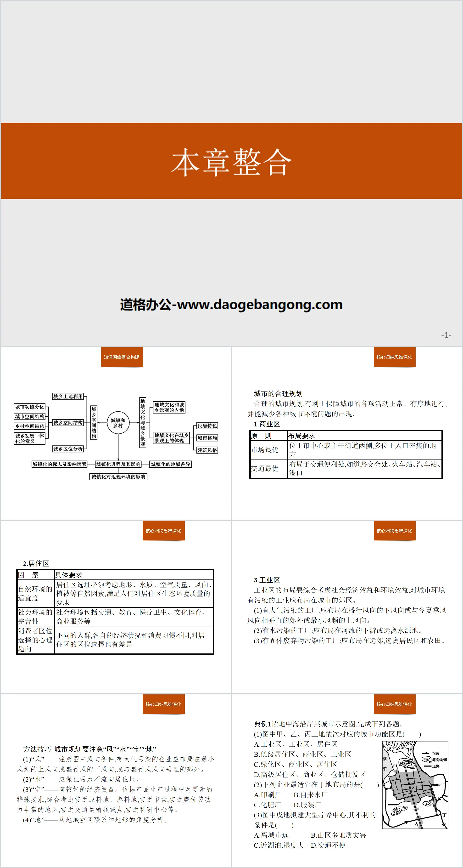Viewport: 463px width, 868px height.
Task: Click the 市场最优 table cell
Action: click(269, 449)
